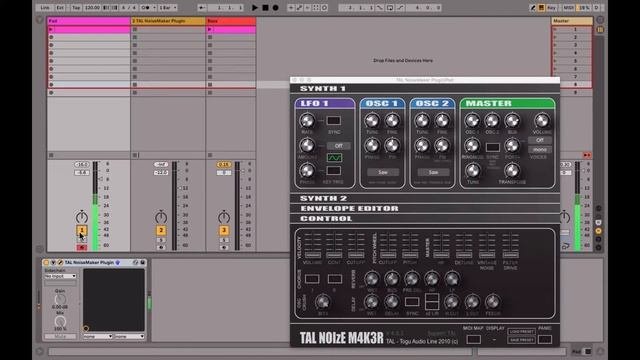
Task: Launch the clip in Bass track first slot
Action: [210, 29]
